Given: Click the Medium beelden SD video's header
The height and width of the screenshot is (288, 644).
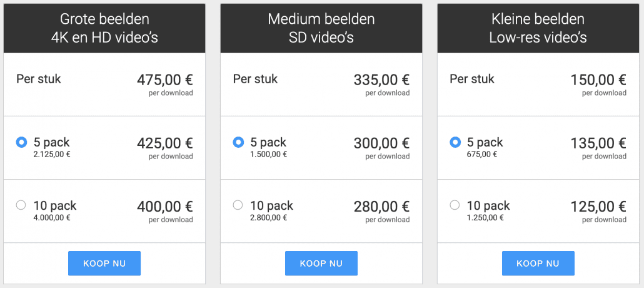Looking at the screenshot, I should pos(321,28).
